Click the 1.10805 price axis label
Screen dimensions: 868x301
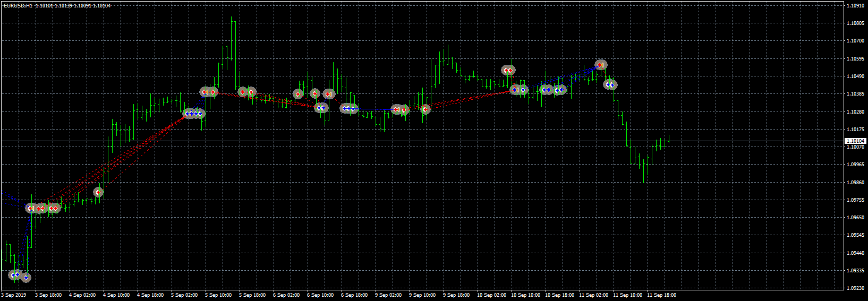pos(855,23)
